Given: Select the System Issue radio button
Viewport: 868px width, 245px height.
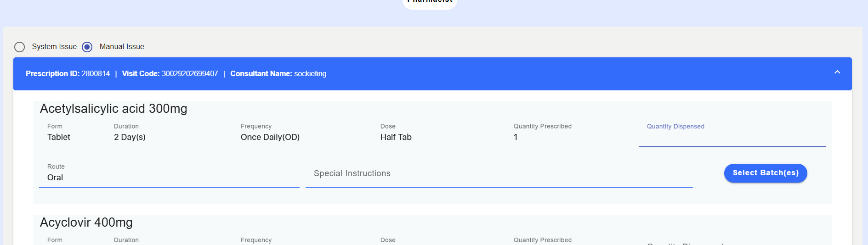Looking at the screenshot, I should (x=19, y=47).
